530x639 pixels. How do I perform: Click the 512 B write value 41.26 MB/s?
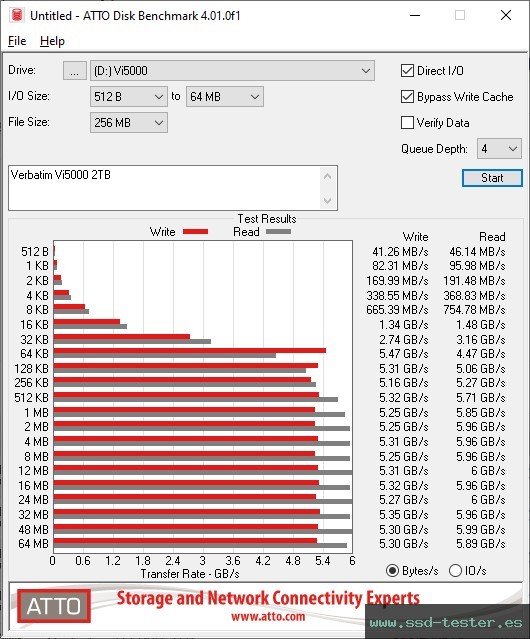pos(400,252)
